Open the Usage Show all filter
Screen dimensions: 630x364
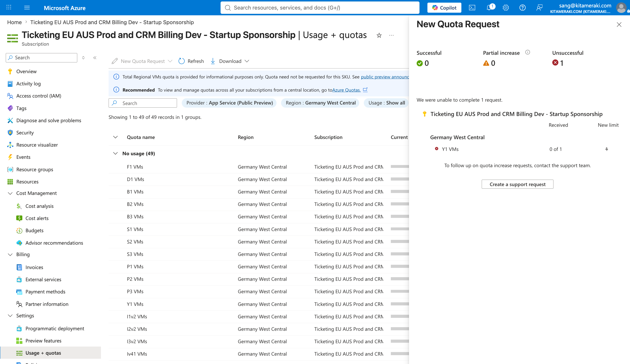[386, 103]
